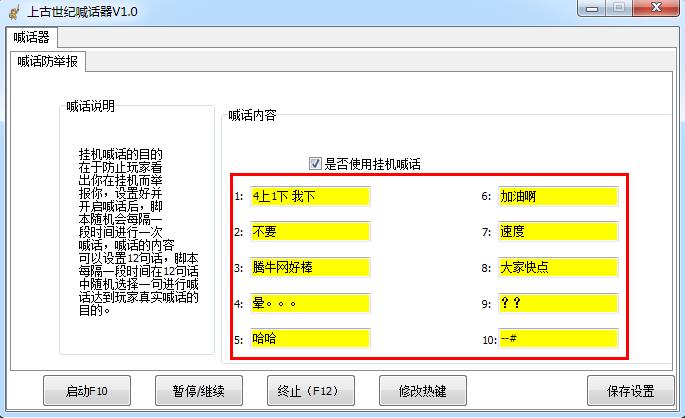The image size is (685, 418).
Task: Click message field 5 containing 哈哈
Action: point(309,339)
